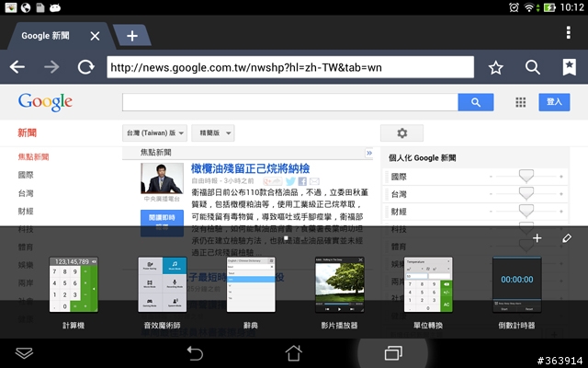
Task: Select 財經 in the left sidebar
Action: 26,212
